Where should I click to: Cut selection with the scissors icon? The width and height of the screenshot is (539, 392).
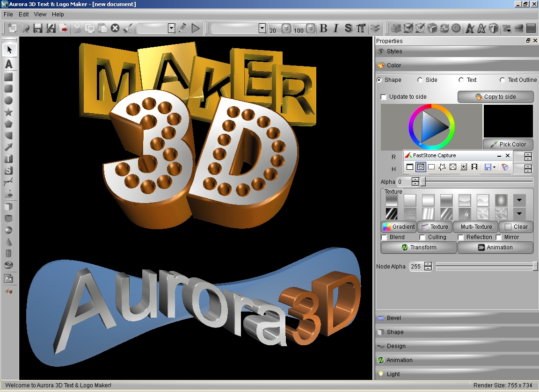click(77, 28)
